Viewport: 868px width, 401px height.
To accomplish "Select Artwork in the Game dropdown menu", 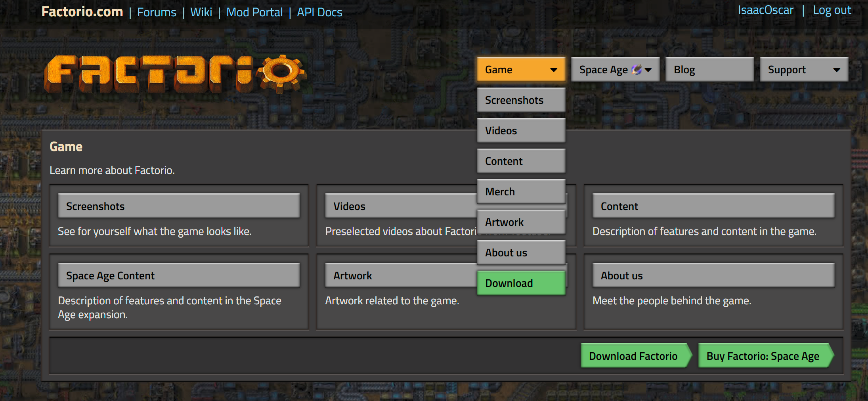I will [521, 222].
